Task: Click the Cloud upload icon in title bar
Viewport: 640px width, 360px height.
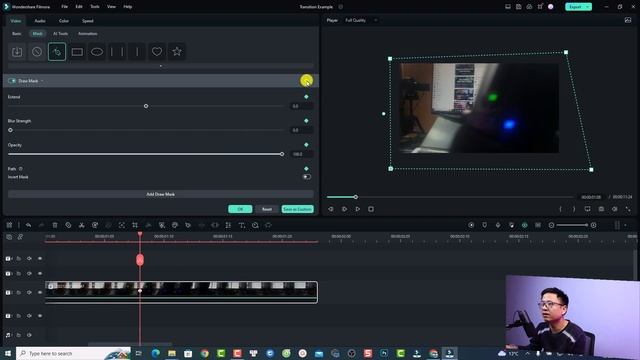Action: 529,7
